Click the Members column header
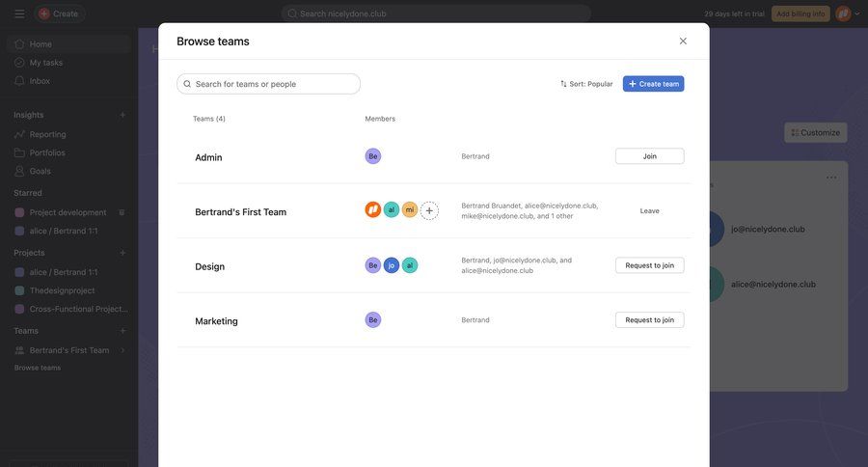868x467 pixels. point(380,119)
